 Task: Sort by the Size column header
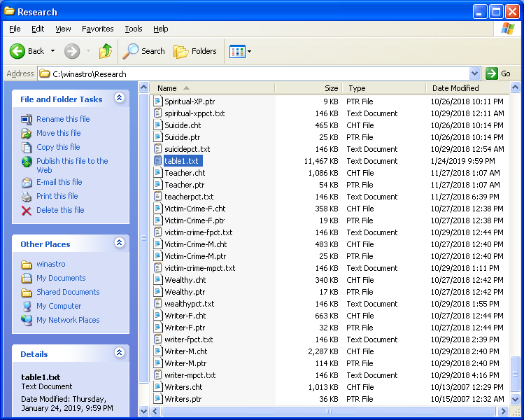309,88
